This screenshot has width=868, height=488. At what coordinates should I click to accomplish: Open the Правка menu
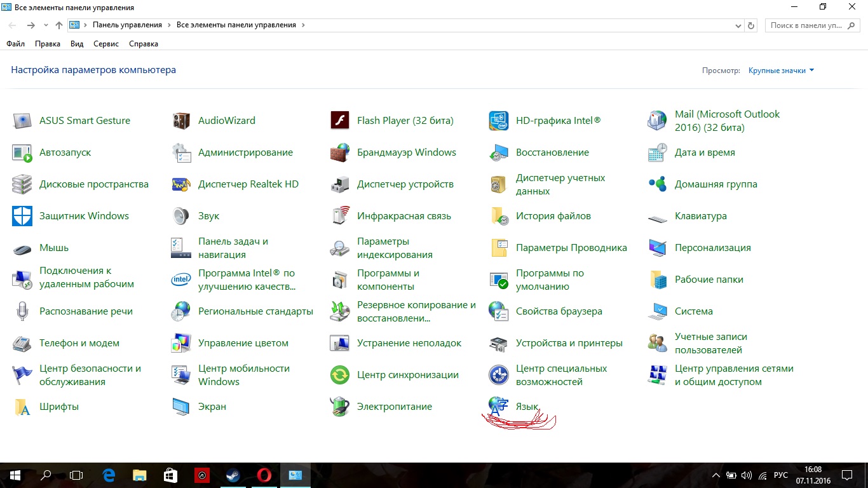48,44
